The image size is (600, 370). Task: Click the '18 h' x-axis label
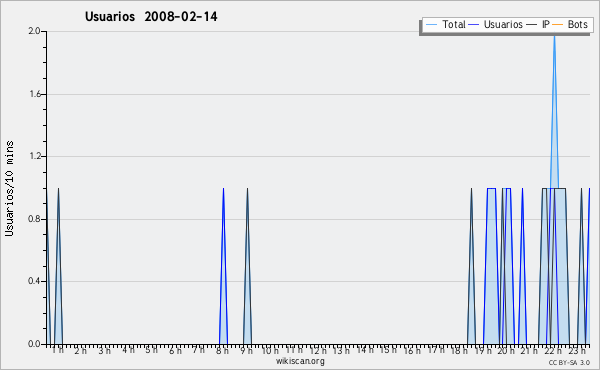[x=459, y=350]
